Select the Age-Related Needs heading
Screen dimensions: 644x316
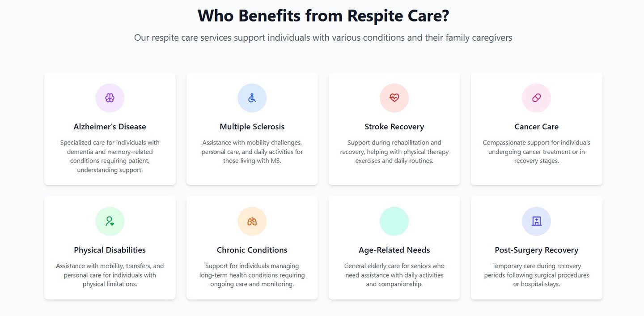394,250
